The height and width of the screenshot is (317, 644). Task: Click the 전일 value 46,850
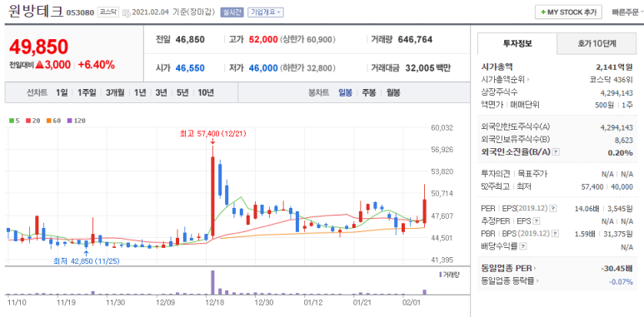pos(190,40)
